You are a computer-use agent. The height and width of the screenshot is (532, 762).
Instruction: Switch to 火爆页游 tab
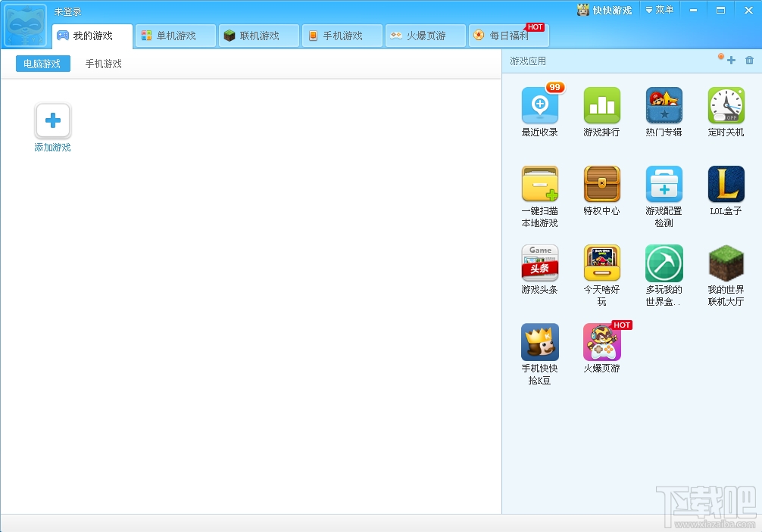pyautogui.click(x=425, y=36)
